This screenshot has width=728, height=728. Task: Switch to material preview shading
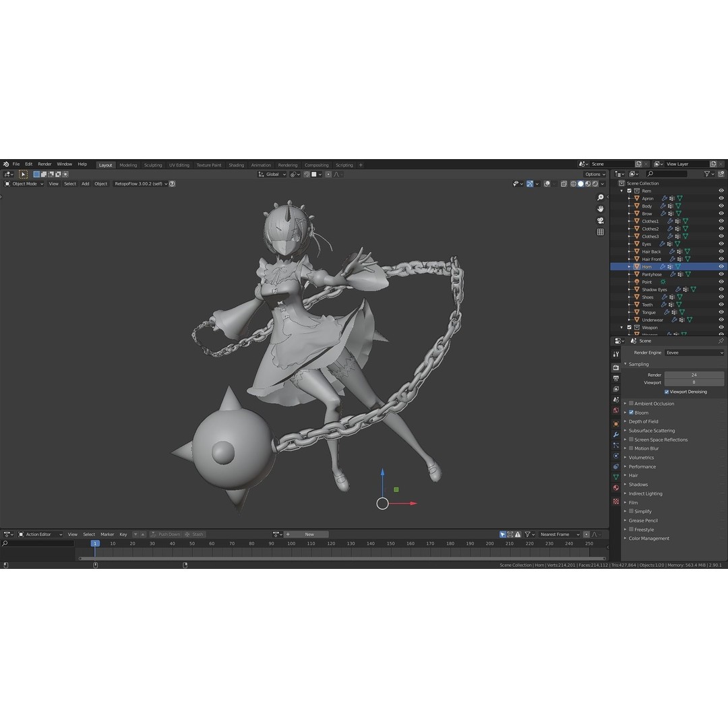[x=588, y=184]
